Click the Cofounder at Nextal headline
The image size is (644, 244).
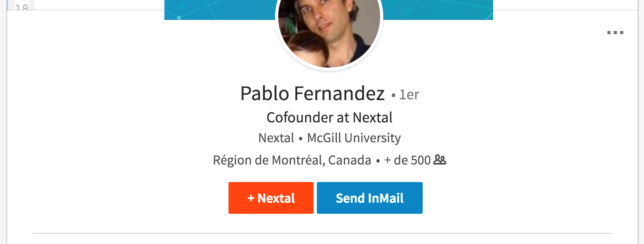click(x=329, y=118)
